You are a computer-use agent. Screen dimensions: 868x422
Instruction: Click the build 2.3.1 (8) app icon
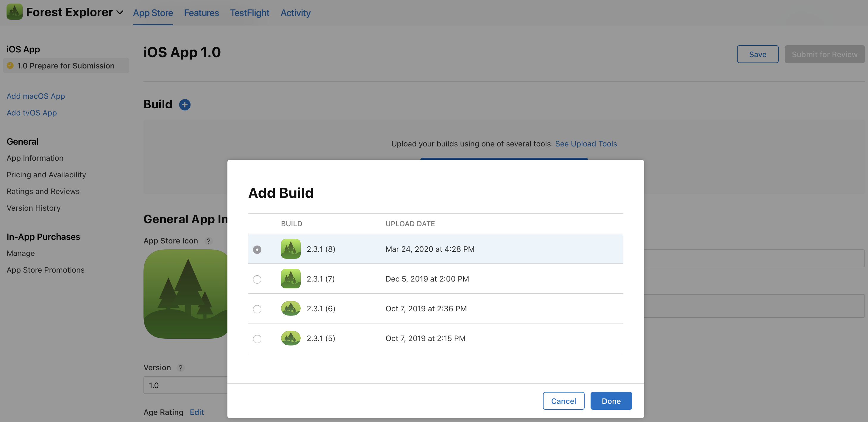point(291,249)
